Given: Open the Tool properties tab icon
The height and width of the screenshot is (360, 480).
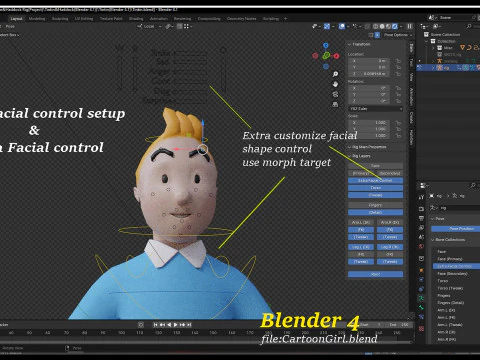Looking at the screenshot, I should coord(421,197).
